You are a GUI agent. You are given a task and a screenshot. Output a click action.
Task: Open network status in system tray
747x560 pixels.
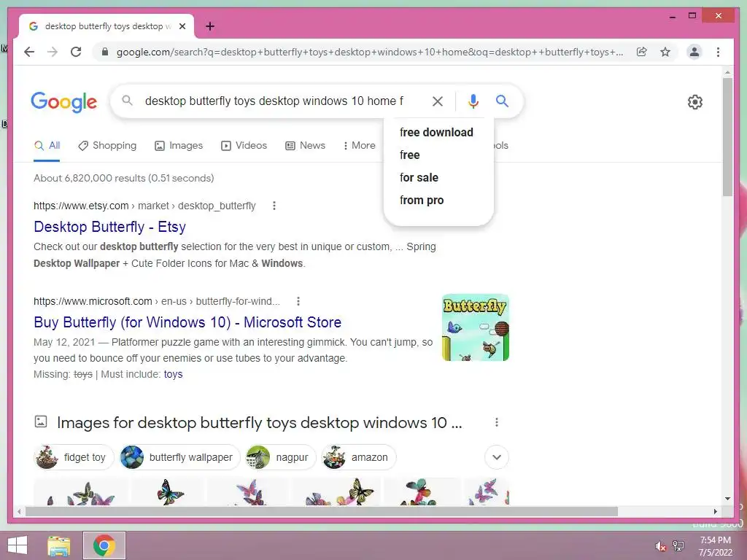pos(678,546)
